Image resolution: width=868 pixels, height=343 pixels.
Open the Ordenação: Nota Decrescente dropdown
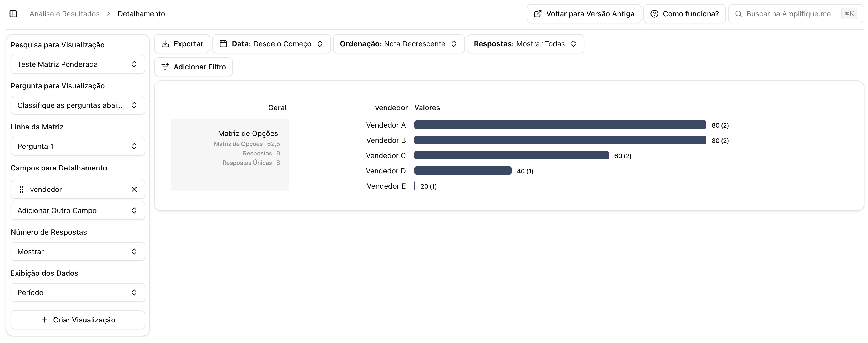point(398,44)
